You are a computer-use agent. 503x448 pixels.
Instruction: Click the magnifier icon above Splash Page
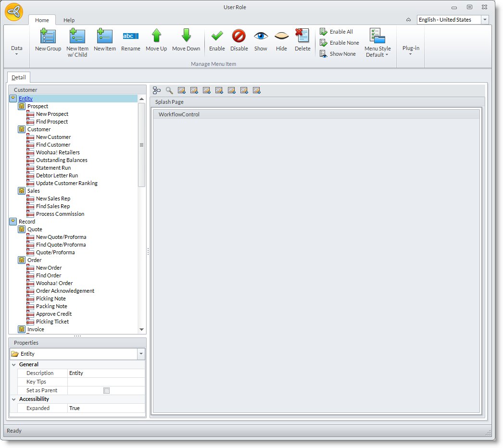169,90
